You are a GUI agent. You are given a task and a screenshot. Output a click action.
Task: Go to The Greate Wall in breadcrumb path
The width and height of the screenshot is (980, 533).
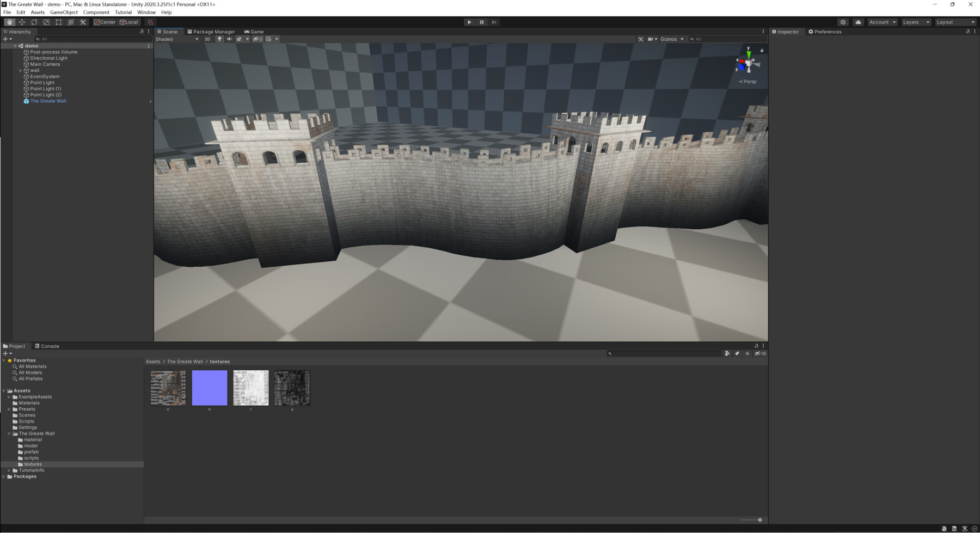coord(185,362)
